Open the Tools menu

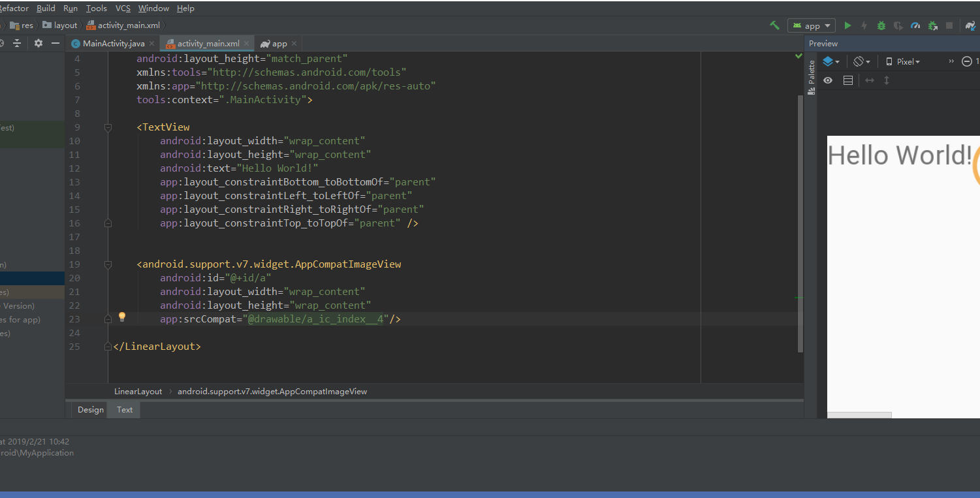(x=97, y=8)
